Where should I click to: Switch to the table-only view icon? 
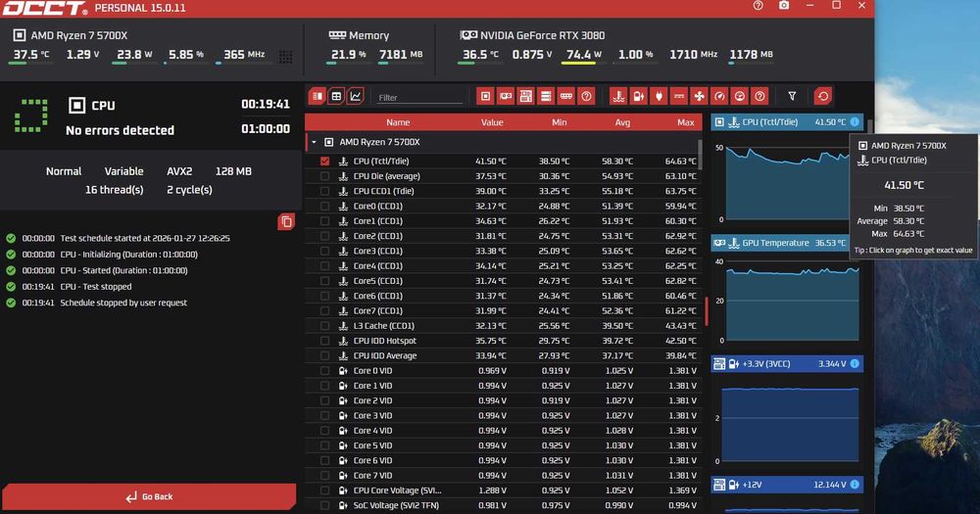click(336, 96)
